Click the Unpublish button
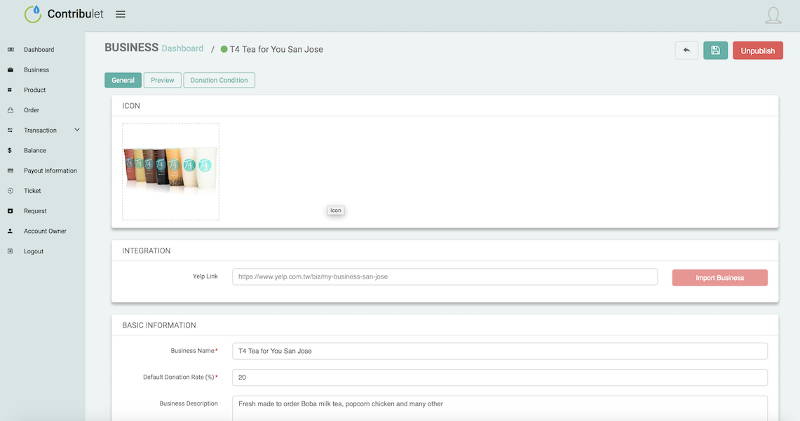The height and width of the screenshot is (421, 800). point(758,51)
